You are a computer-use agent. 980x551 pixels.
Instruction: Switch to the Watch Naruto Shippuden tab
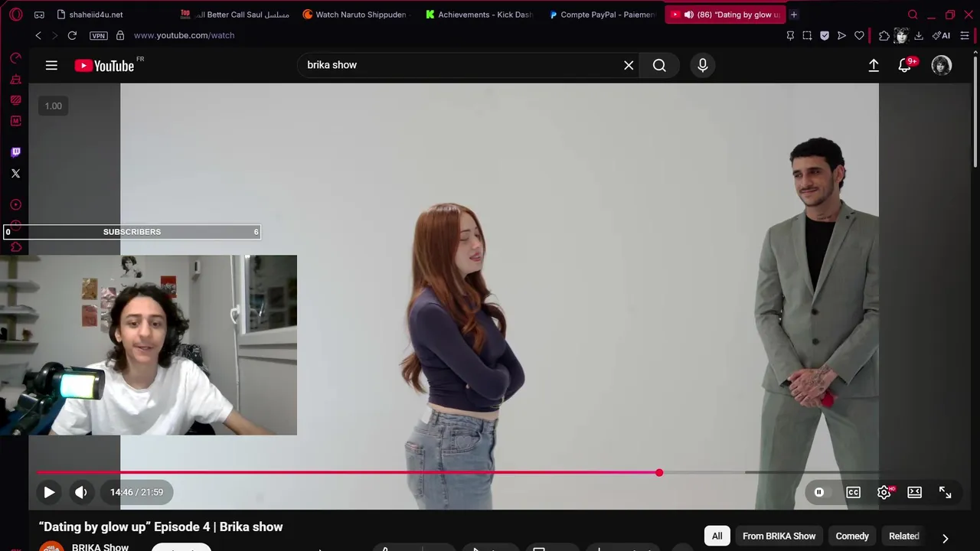(357, 15)
